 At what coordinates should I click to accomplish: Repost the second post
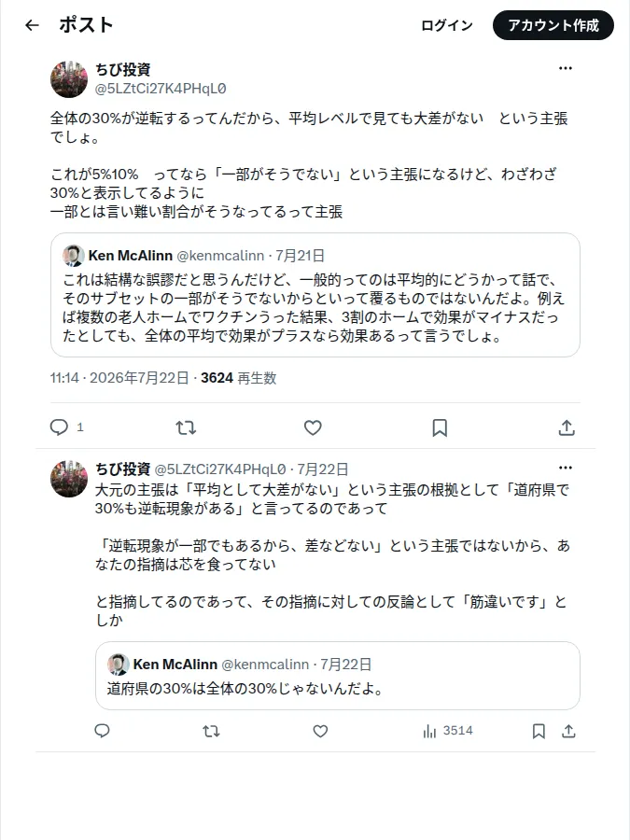point(211,731)
